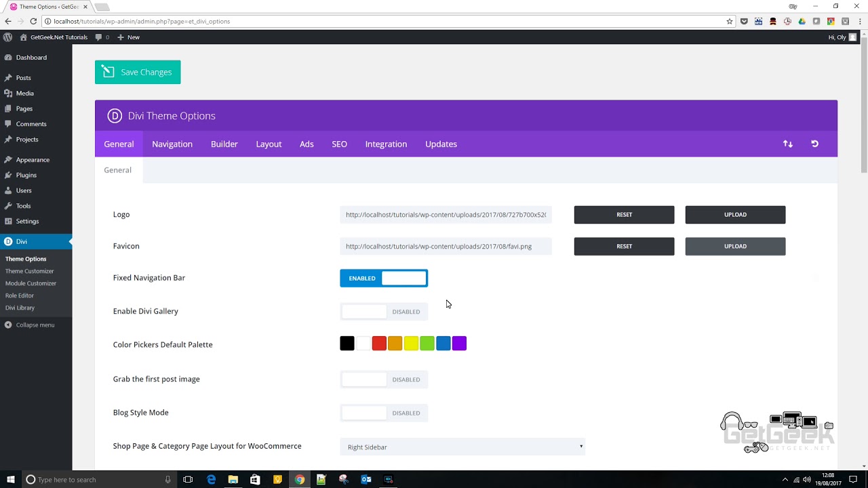
Task: Open Appearance in the WordPress sidebar
Action: (31, 159)
